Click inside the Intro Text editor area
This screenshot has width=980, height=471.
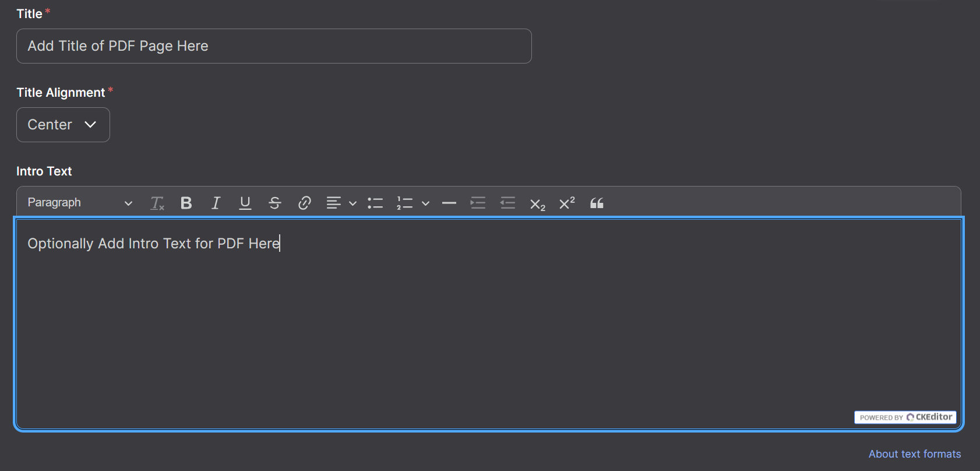[489, 324]
